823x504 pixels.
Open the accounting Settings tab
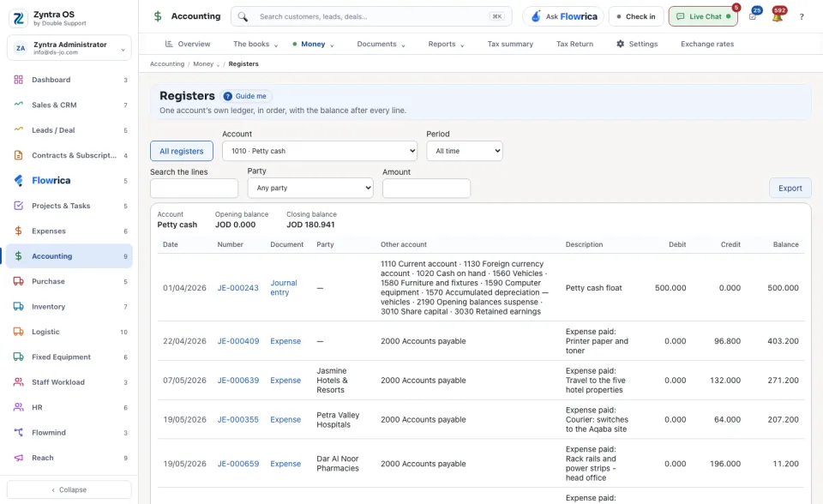pyautogui.click(x=637, y=44)
